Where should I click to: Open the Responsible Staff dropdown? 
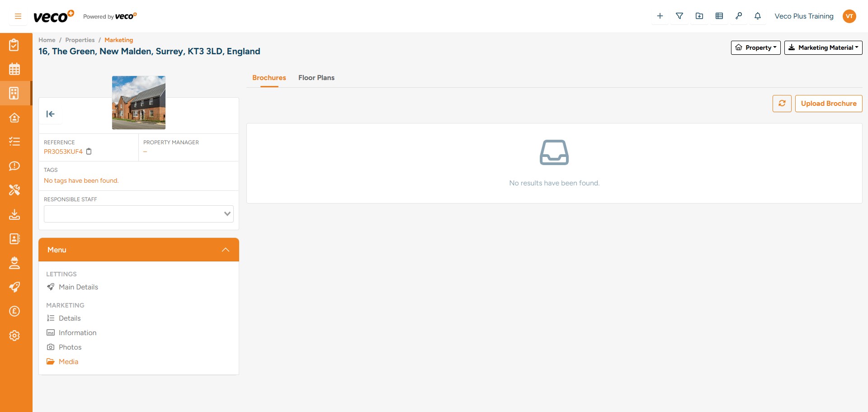tap(138, 213)
